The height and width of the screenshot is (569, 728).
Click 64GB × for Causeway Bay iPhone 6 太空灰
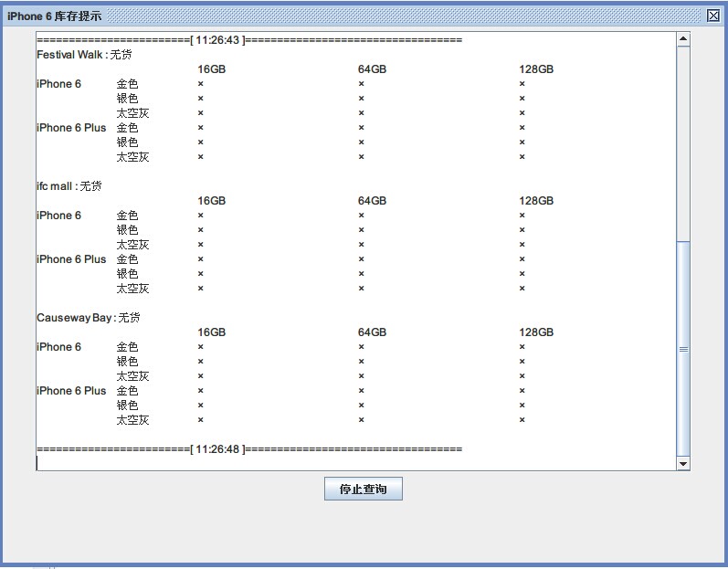click(361, 376)
